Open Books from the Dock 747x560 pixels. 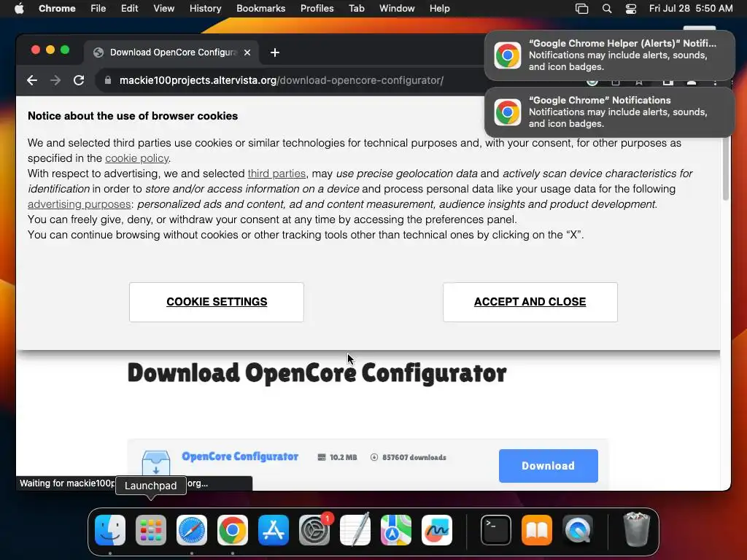[x=537, y=530]
